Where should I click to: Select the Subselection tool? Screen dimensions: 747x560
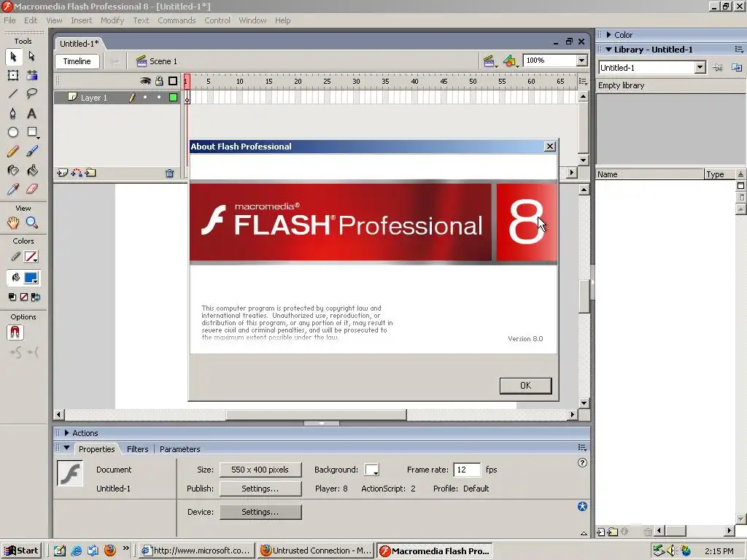click(32, 57)
